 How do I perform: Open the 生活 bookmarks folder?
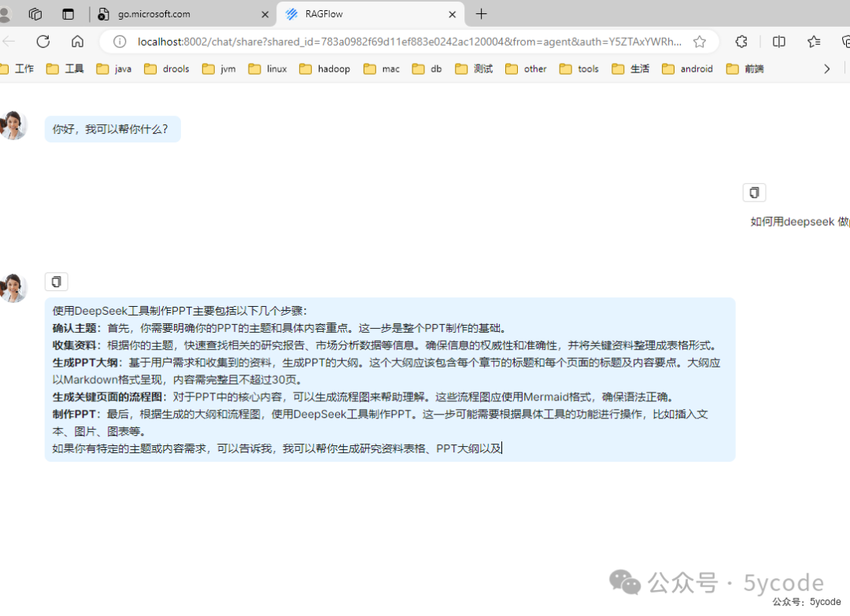630,68
